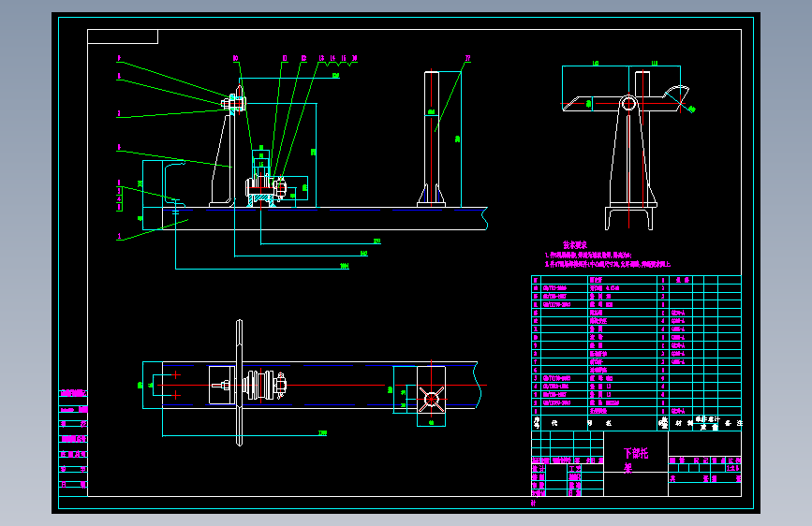Select part balloon number 14
812x526 pixels.
point(332,58)
